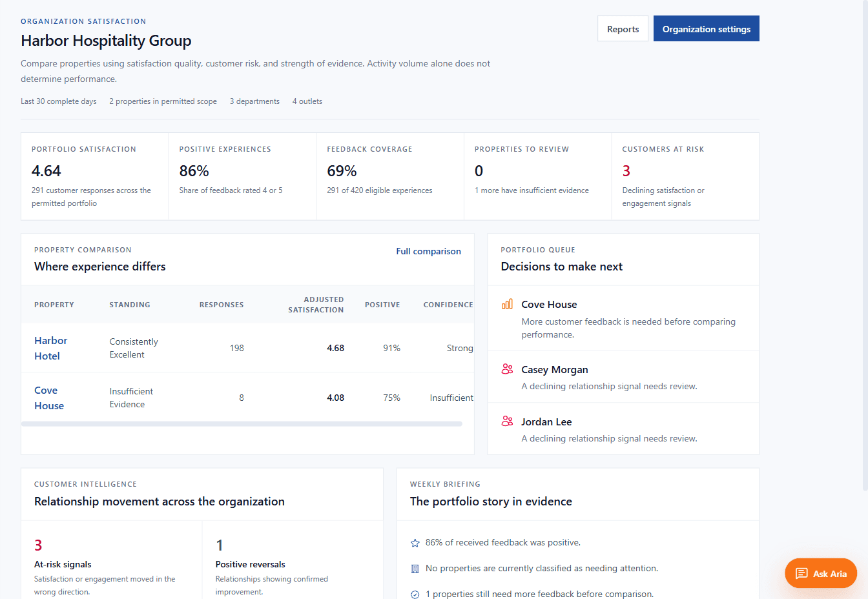Click the 3 departments label
868x599 pixels.
(x=254, y=101)
